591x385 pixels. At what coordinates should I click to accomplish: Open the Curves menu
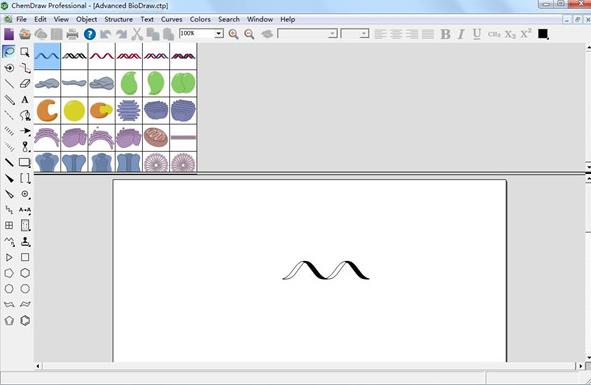click(171, 19)
